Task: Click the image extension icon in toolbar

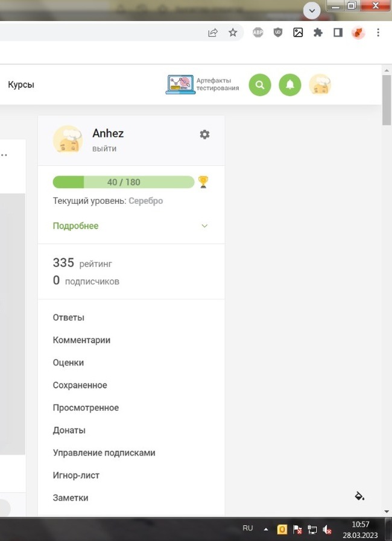Action: [x=298, y=33]
